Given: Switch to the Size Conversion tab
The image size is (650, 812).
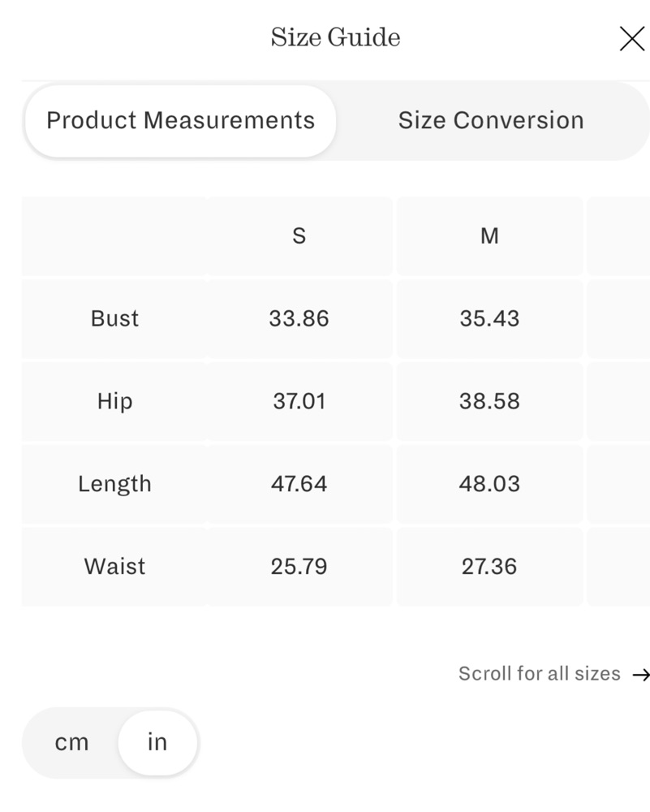Looking at the screenshot, I should point(491,121).
